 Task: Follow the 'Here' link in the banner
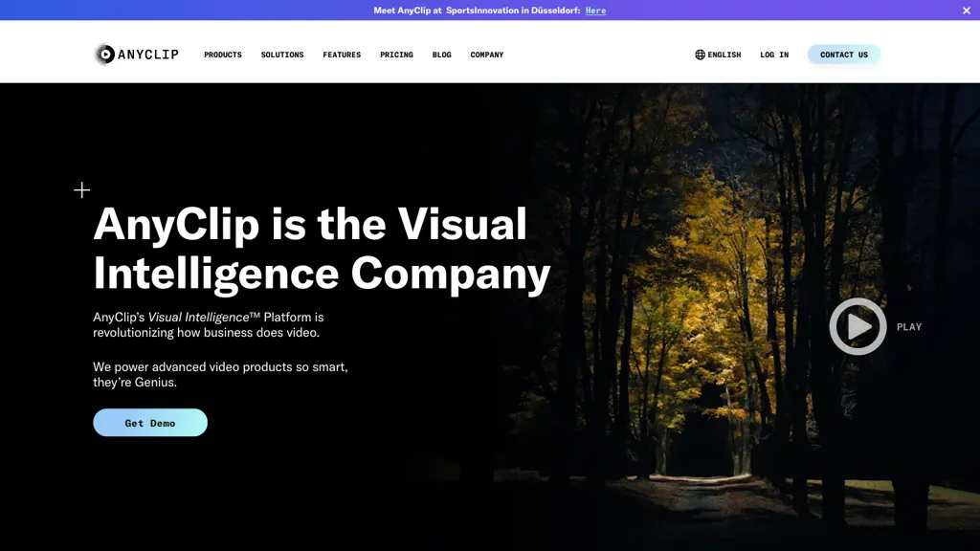[x=595, y=11]
